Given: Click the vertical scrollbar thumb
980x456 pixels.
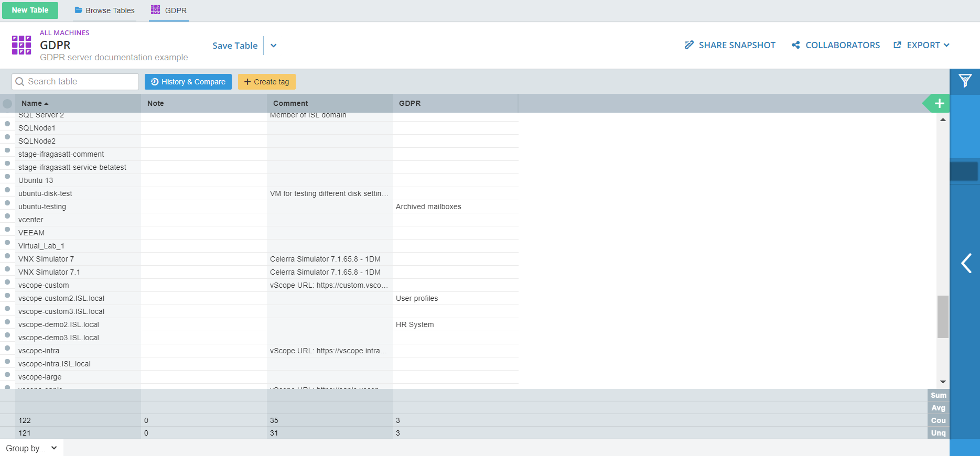Looking at the screenshot, I should (x=943, y=317).
